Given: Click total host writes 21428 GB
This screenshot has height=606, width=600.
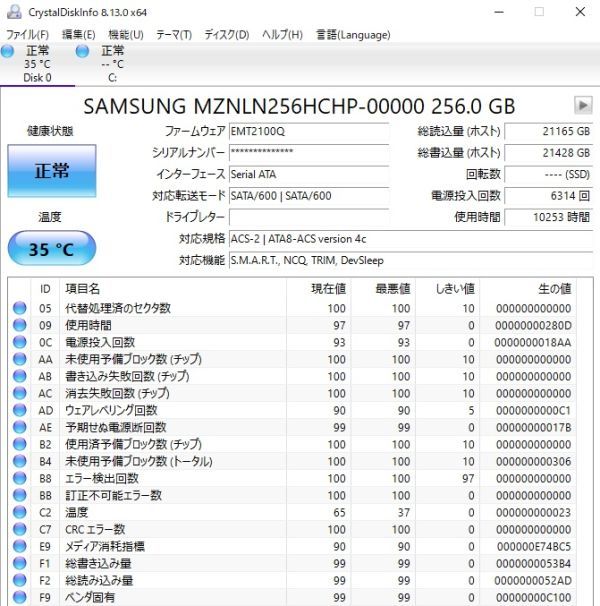Looking at the screenshot, I should pyautogui.click(x=549, y=153).
